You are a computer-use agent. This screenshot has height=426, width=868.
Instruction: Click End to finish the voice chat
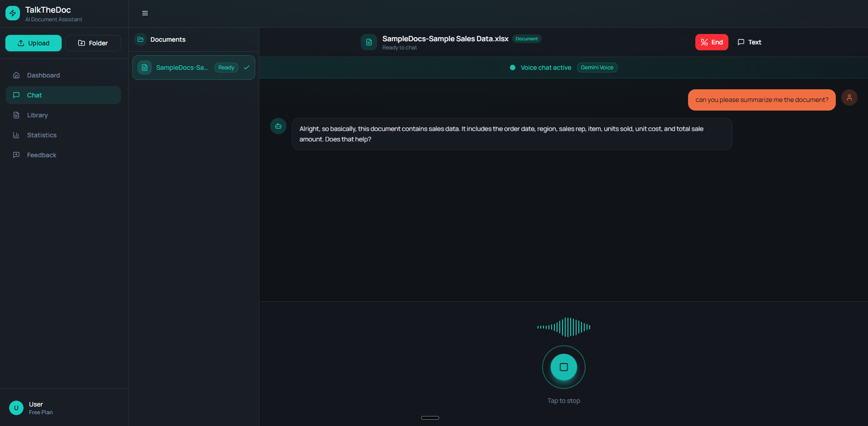(x=712, y=42)
